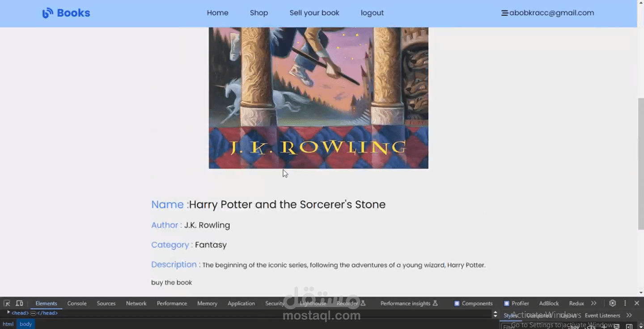
Task: Click the Books logo icon
Action: tap(47, 13)
